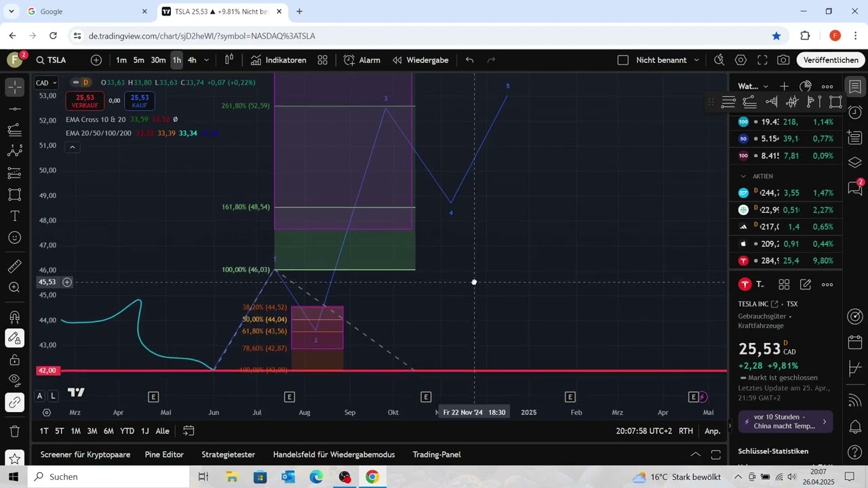The image size is (868, 488).
Task: Select the 1T date range
Action: tap(43, 431)
